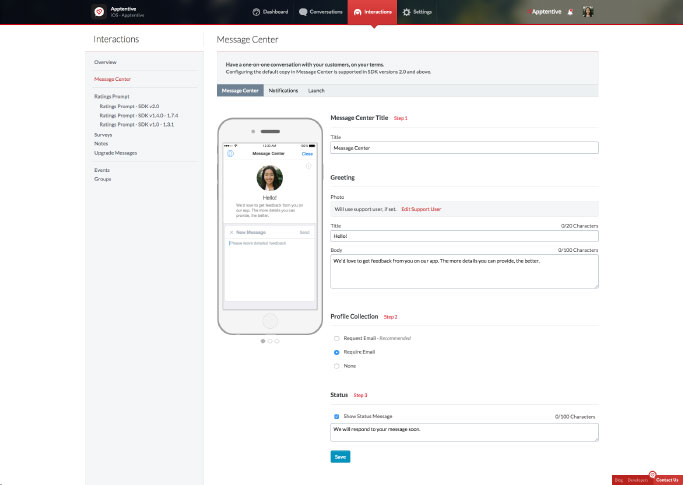Click the Save button
Screen dimensions: 683x485
(x=340, y=457)
